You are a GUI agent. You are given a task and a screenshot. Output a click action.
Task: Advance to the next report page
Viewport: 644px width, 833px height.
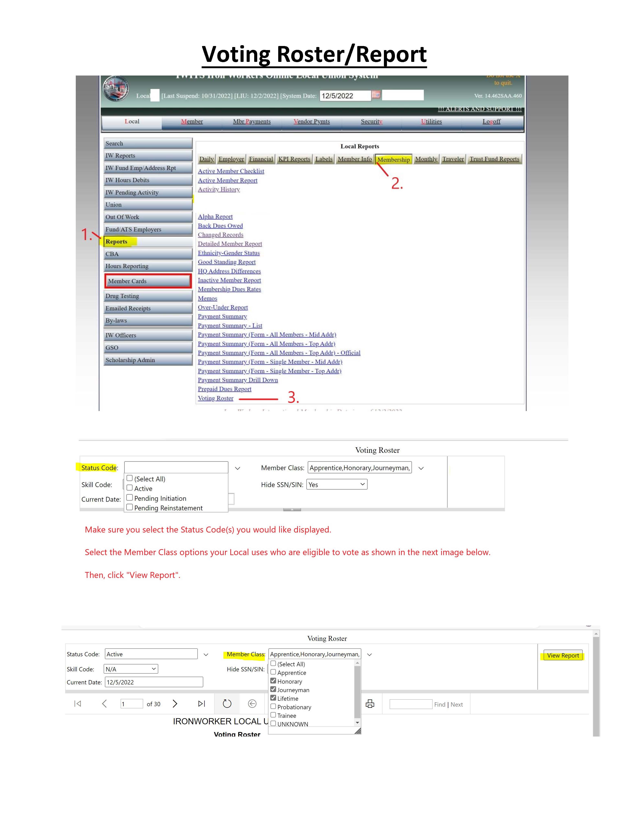(176, 704)
